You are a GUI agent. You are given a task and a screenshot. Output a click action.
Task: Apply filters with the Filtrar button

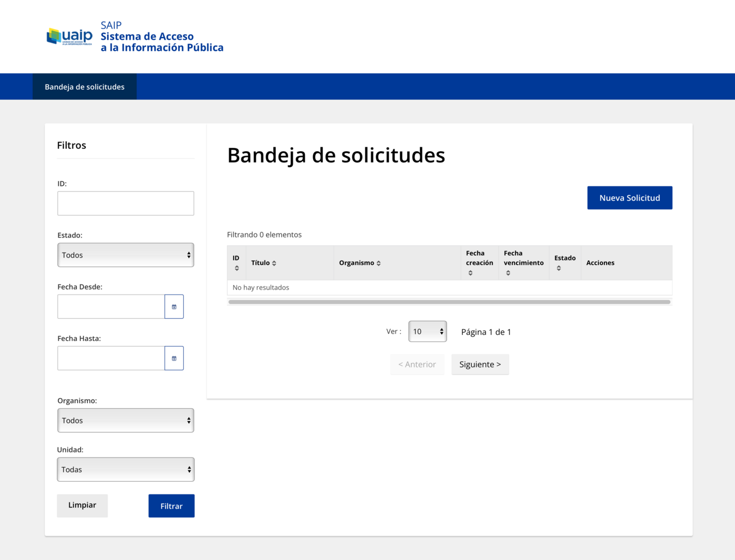pos(171,506)
